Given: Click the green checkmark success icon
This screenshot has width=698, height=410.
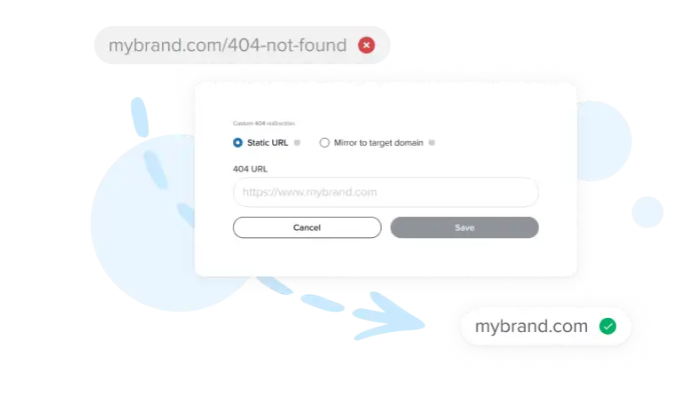Looking at the screenshot, I should pyautogui.click(x=608, y=326).
